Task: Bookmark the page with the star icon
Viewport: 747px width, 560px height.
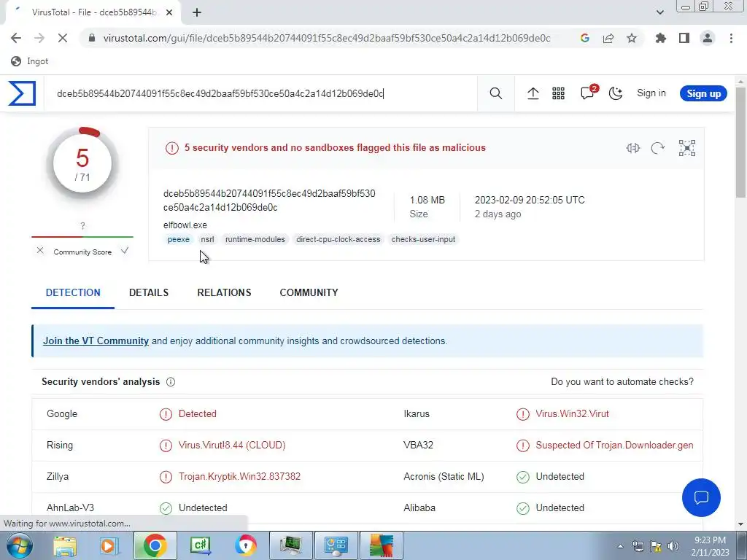Action: point(632,38)
